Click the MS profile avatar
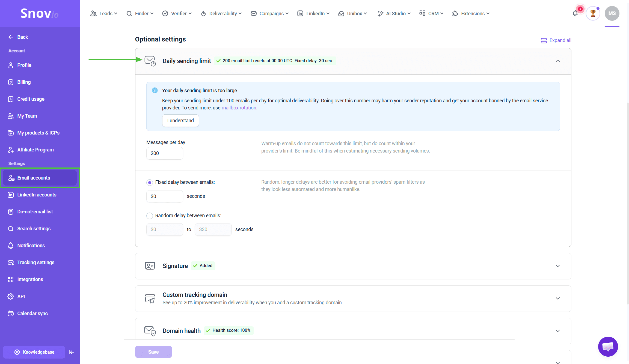Screen dimensions: 629x364 pos(612,13)
